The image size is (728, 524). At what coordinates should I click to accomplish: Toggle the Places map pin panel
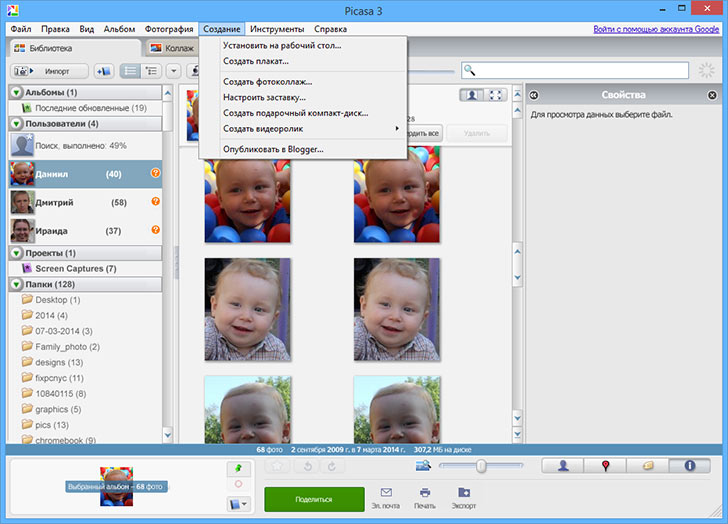605,466
